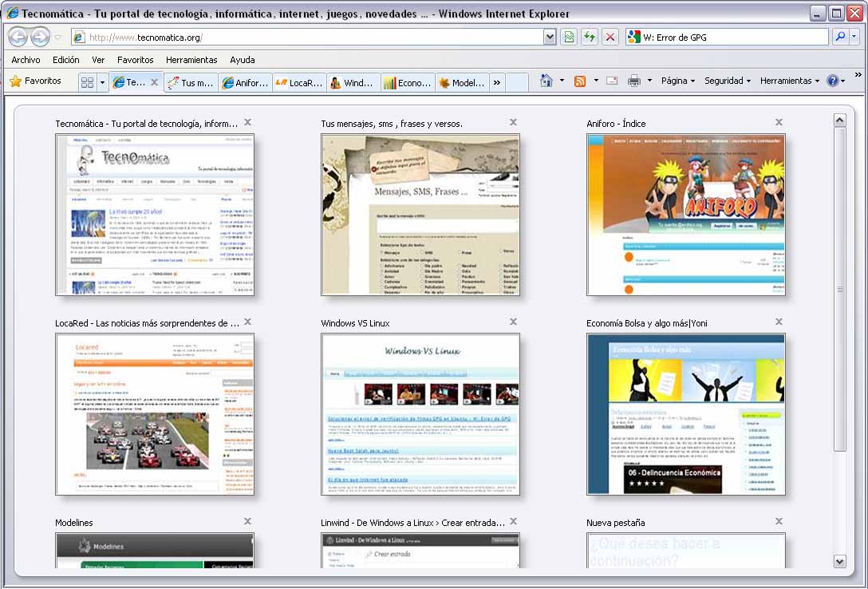The image size is (868, 589).
Task: Switch to the 'Model...' tab
Action: click(x=462, y=82)
